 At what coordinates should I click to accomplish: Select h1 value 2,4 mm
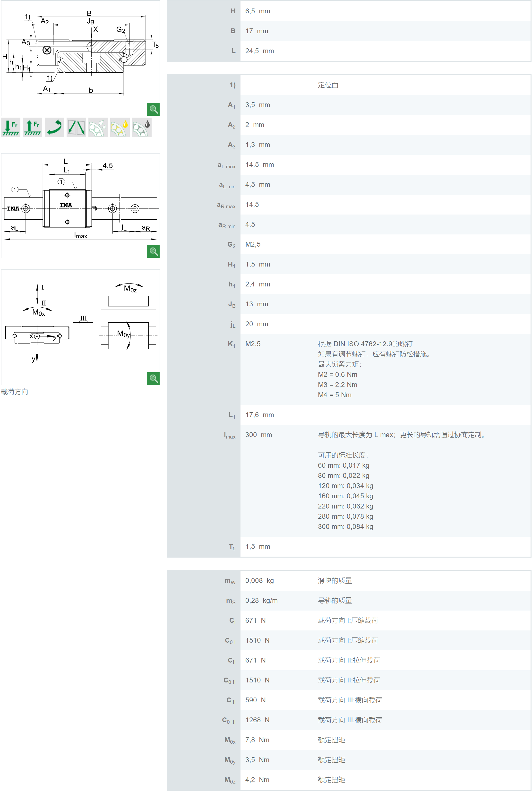point(258,284)
